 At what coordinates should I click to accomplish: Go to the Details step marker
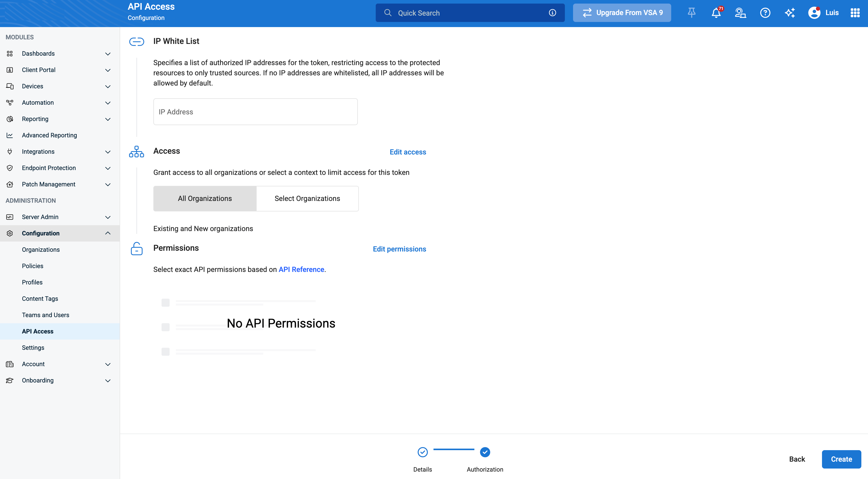[x=422, y=452]
